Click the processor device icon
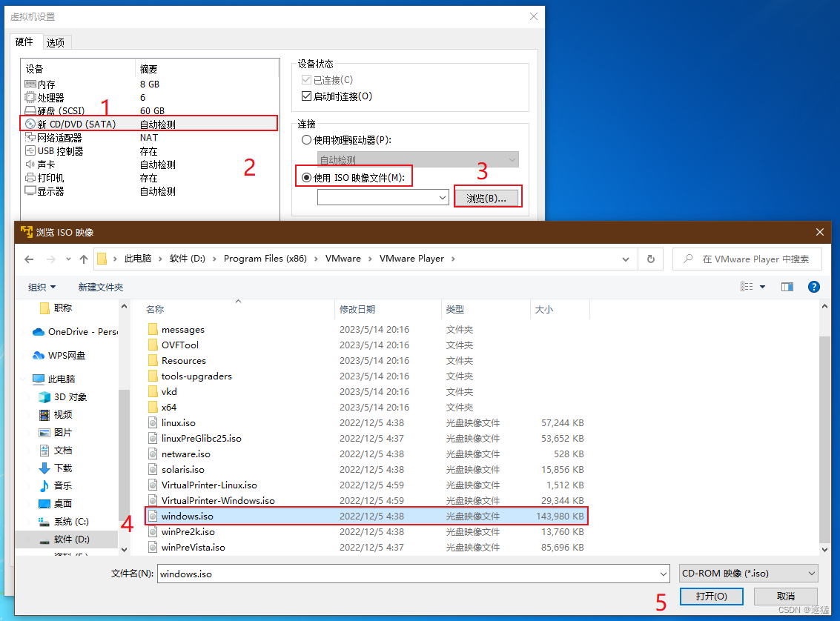The image size is (840, 621). [30, 97]
